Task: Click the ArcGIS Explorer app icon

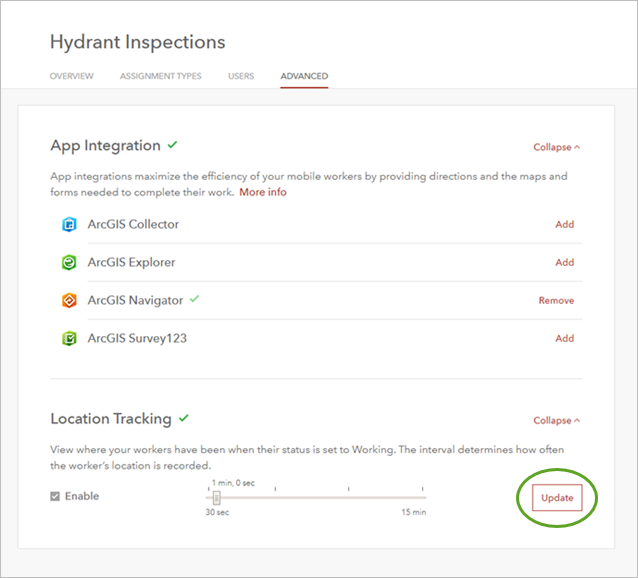Action: (69, 263)
